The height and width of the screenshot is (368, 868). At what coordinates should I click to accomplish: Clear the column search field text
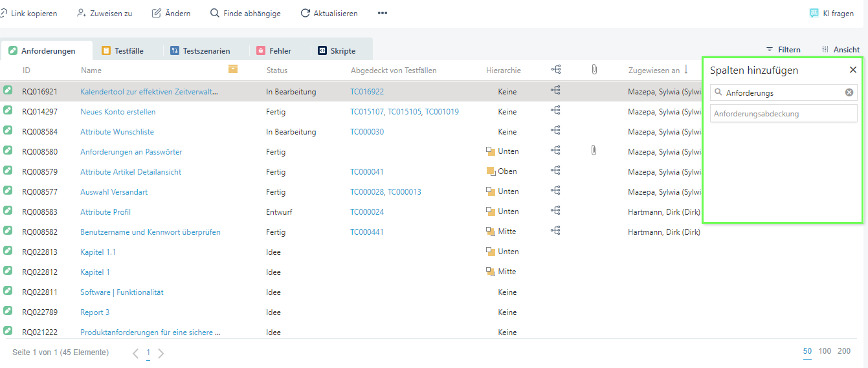tap(849, 92)
